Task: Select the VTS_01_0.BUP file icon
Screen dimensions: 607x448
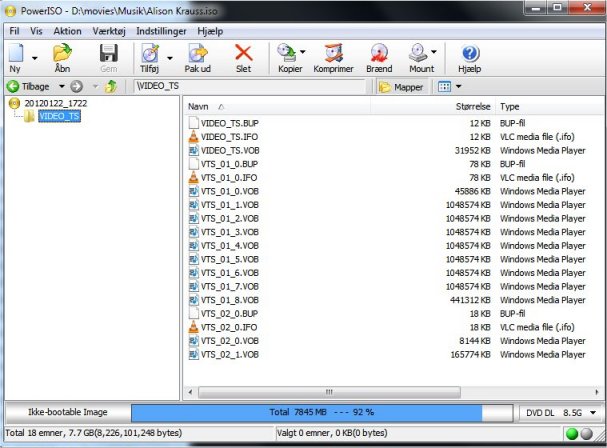Action: (194, 164)
